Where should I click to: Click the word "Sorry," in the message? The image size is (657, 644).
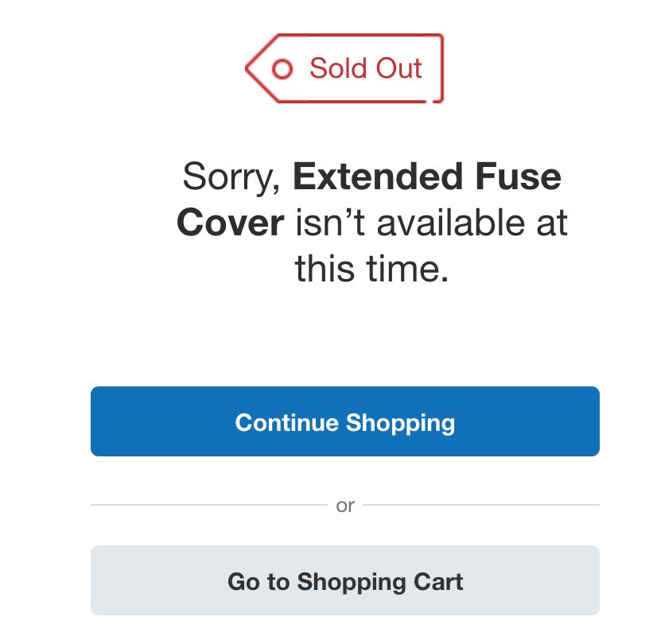[x=231, y=178]
